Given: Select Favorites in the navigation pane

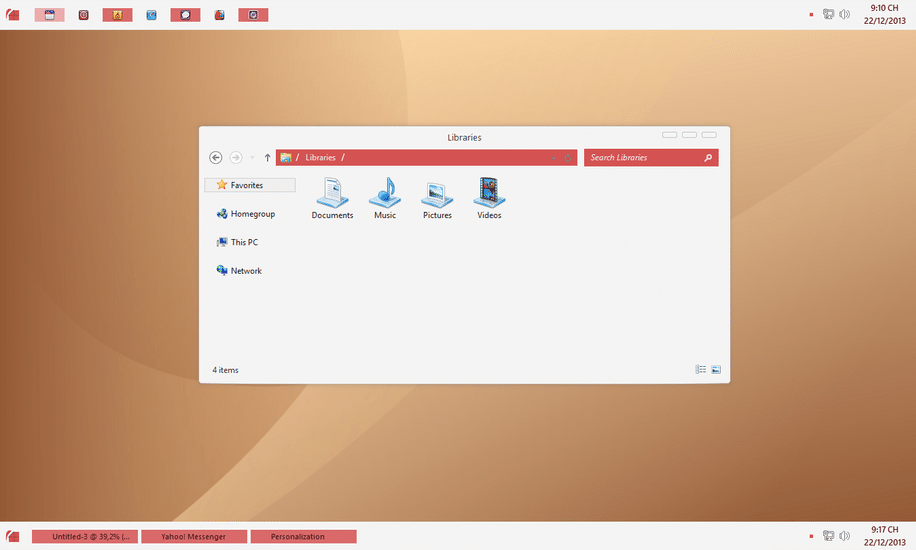Looking at the screenshot, I should click(x=247, y=185).
